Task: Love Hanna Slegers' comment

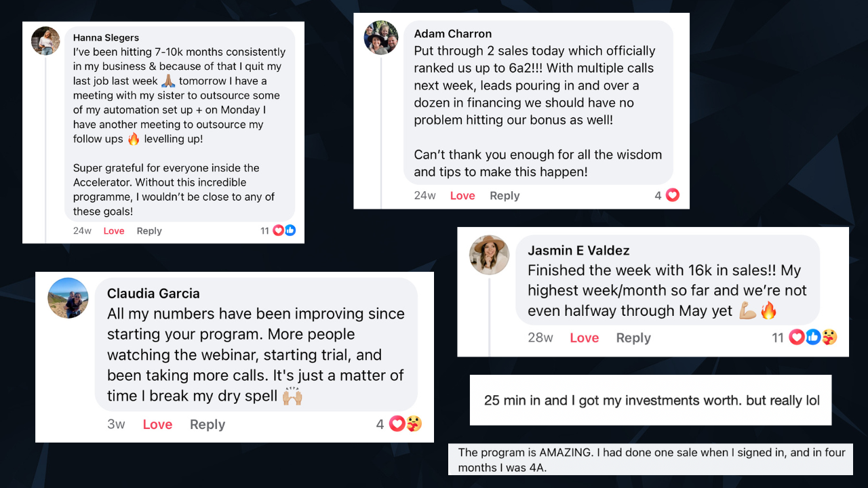Action: [114, 231]
